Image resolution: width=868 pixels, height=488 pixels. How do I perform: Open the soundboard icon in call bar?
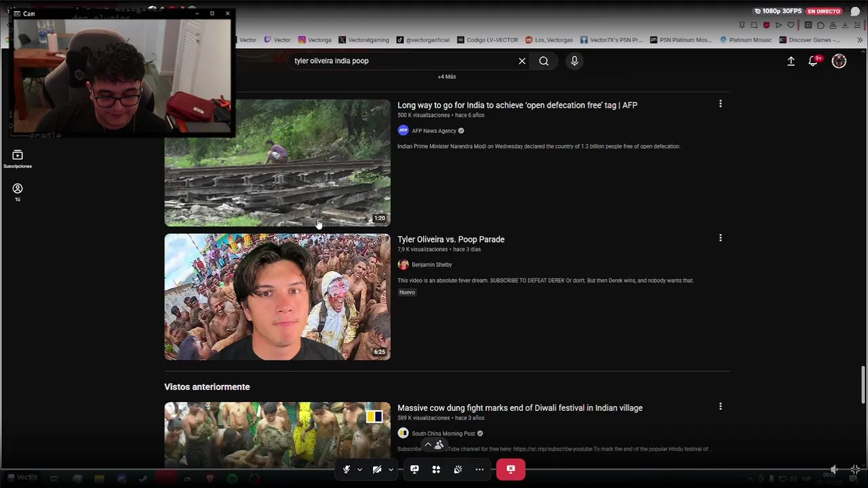point(458,469)
